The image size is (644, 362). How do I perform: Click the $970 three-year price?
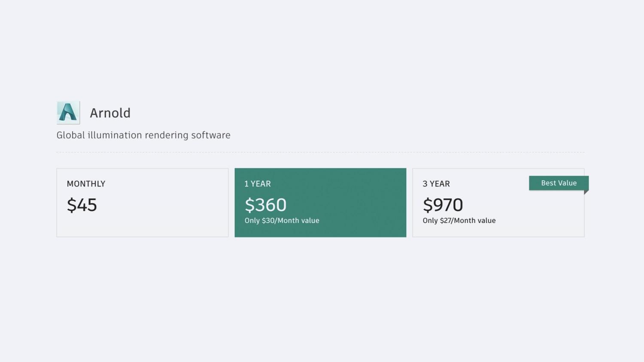tap(443, 205)
